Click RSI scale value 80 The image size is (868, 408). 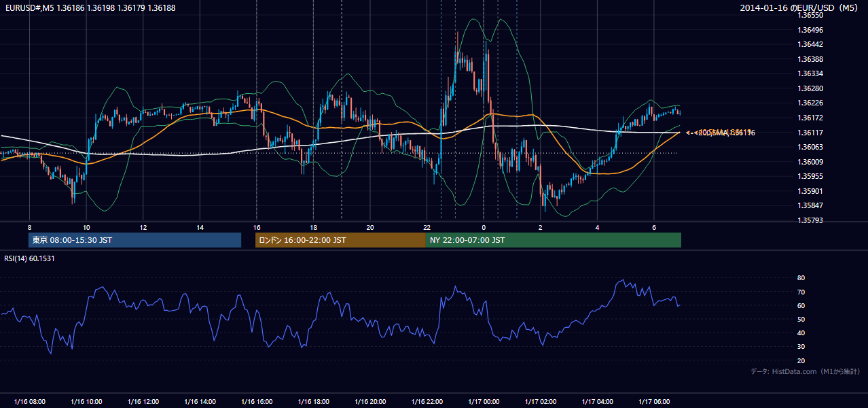pyautogui.click(x=801, y=278)
